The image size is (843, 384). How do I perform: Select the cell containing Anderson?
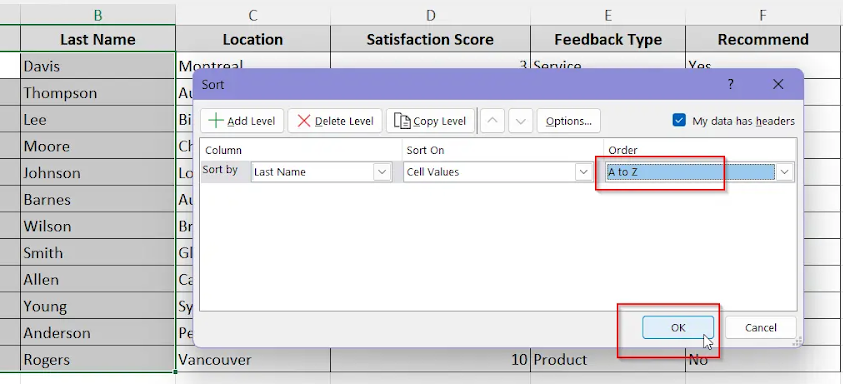98,333
